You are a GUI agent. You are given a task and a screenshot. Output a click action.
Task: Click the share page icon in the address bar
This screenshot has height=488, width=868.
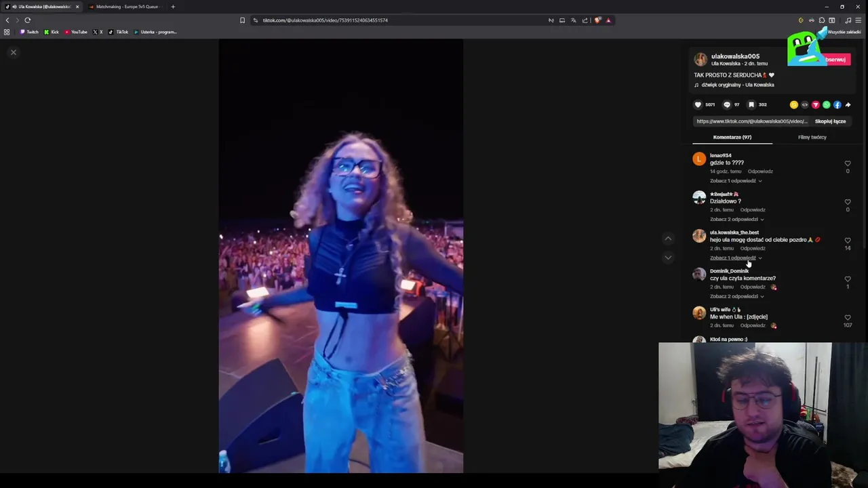point(585,20)
